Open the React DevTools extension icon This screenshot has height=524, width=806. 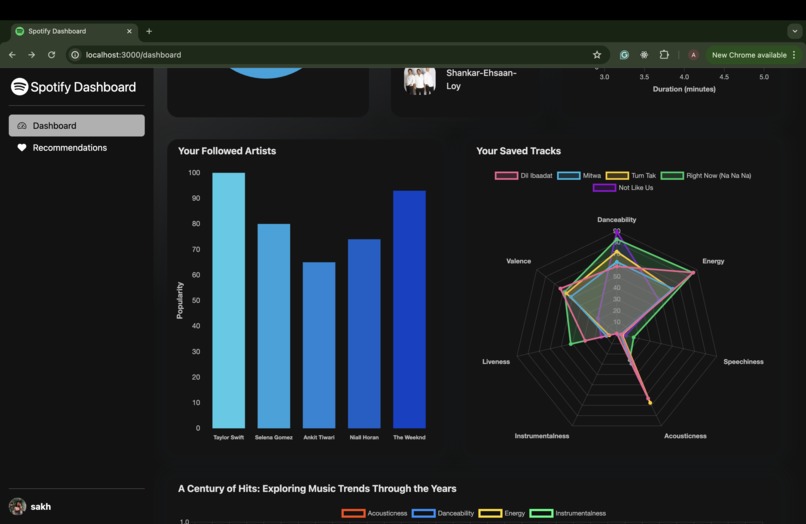644,55
